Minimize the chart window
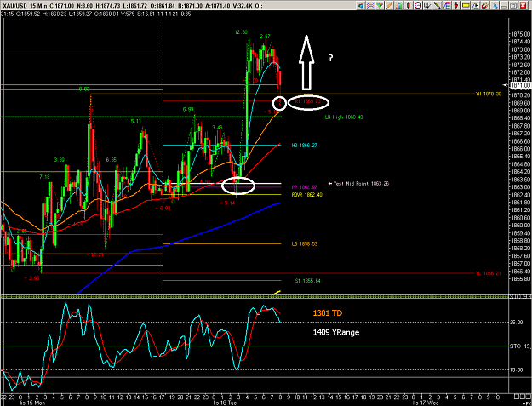The height and width of the screenshot is (406, 532). 504,5
